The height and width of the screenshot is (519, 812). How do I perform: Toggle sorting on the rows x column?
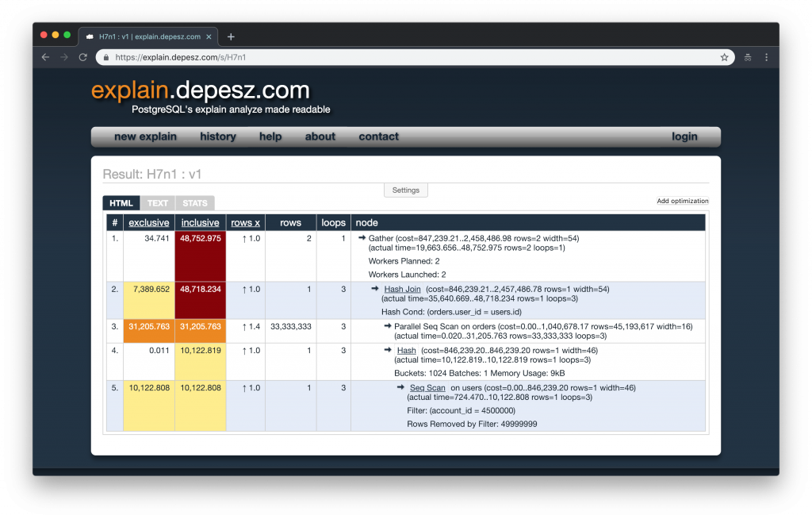pos(245,222)
